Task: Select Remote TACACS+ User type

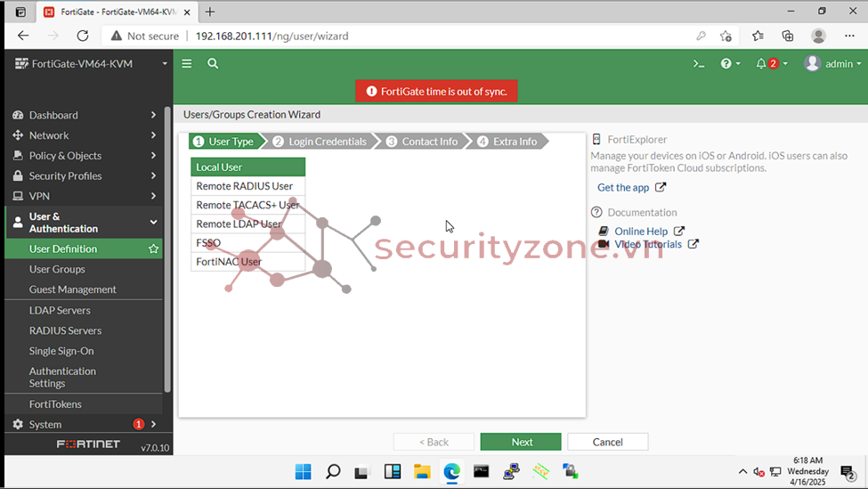Action: 248,205
